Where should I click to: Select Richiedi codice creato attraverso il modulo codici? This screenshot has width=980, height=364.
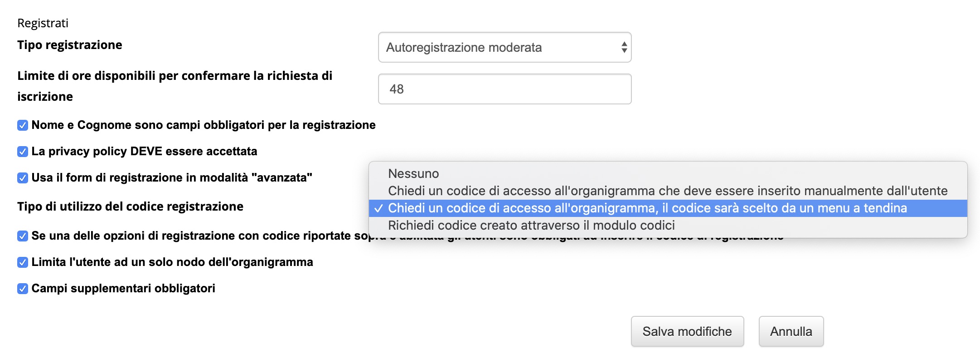531,225
